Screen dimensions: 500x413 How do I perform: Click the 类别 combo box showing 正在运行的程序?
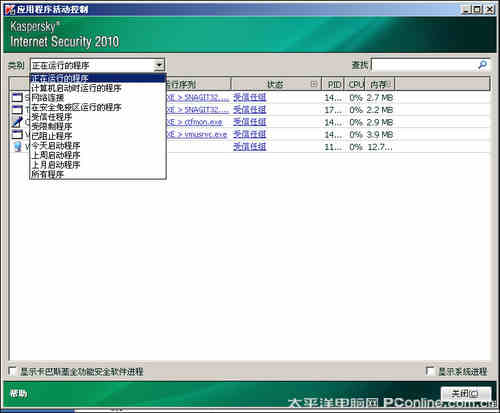coord(97,65)
